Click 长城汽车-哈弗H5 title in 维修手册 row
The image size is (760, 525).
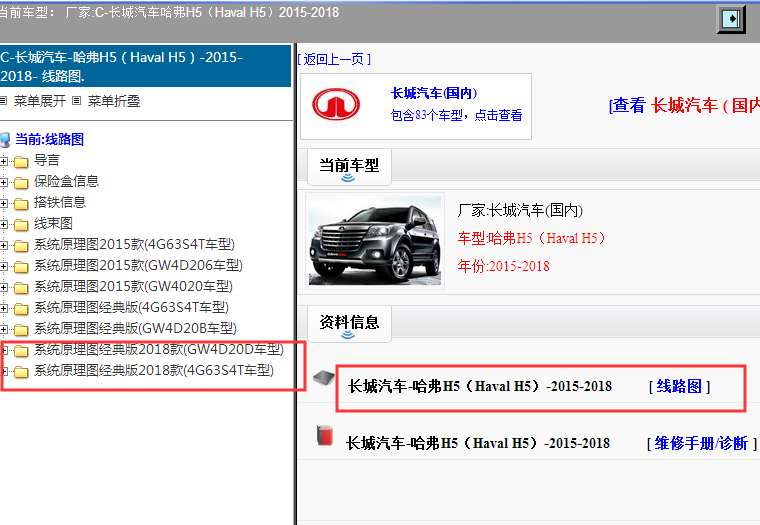[478, 443]
